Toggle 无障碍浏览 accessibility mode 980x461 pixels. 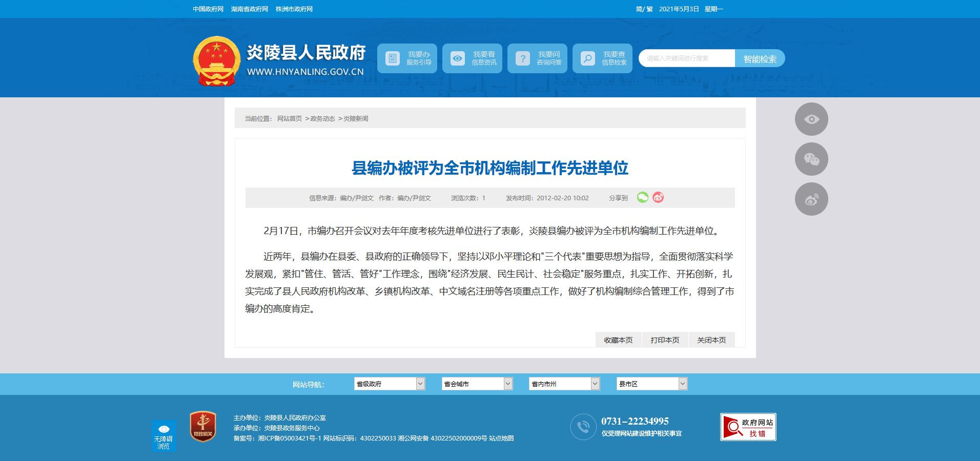coord(164,435)
